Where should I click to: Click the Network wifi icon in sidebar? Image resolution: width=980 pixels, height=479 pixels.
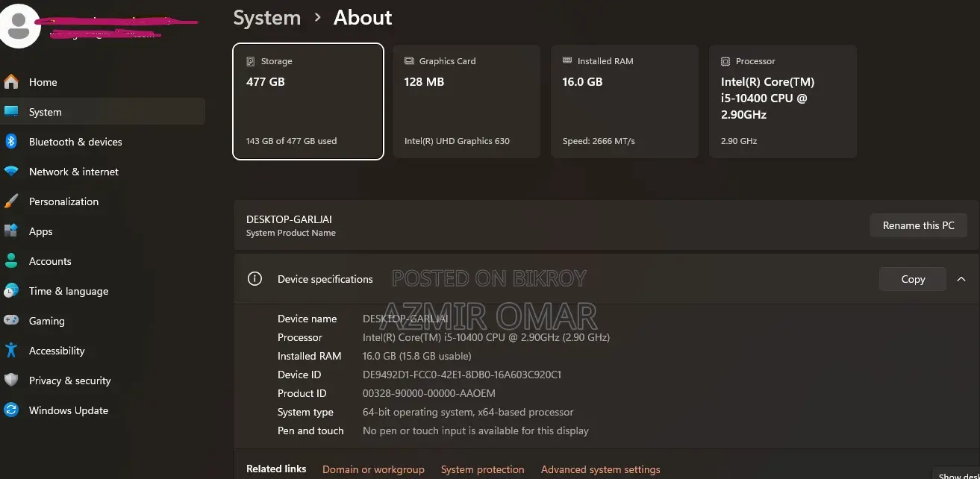pos(11,172)
